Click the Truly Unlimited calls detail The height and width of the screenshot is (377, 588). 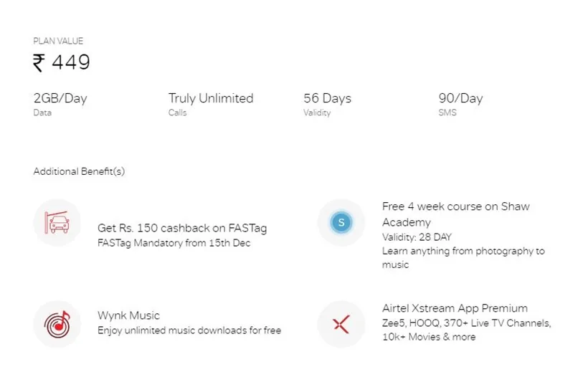(x=211, y=98)
